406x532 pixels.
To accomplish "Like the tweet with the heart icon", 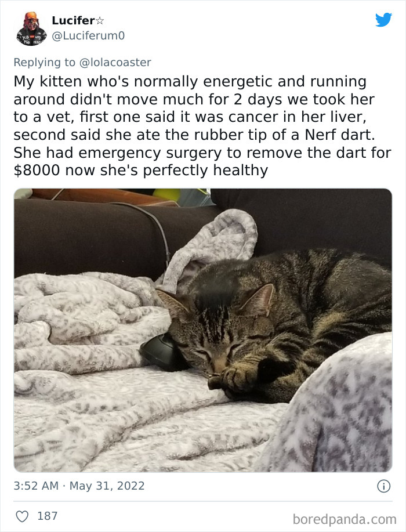I will pyautogui.click(x=23, y=516).
